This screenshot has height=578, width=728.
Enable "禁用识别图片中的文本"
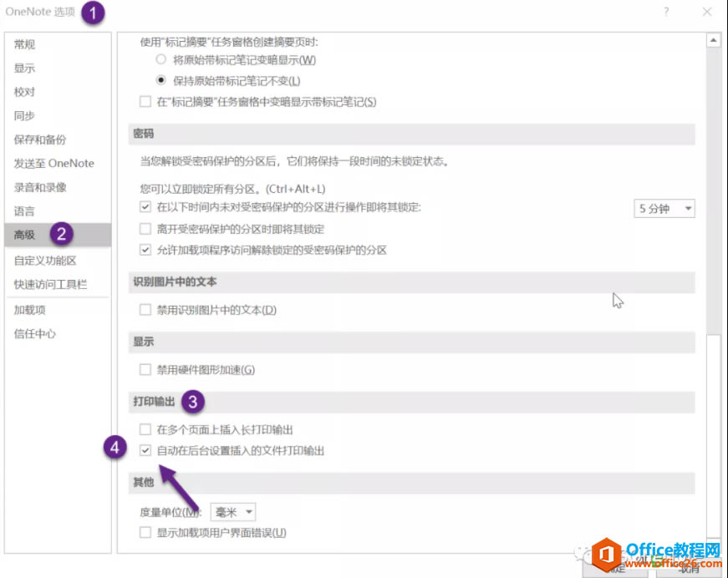point(145,308)
